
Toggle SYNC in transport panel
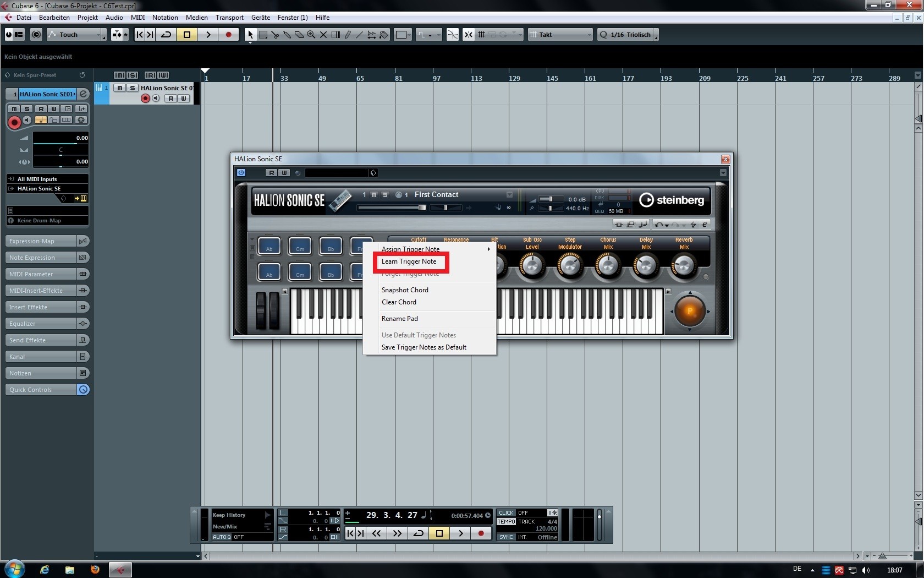tap(506, 537)
